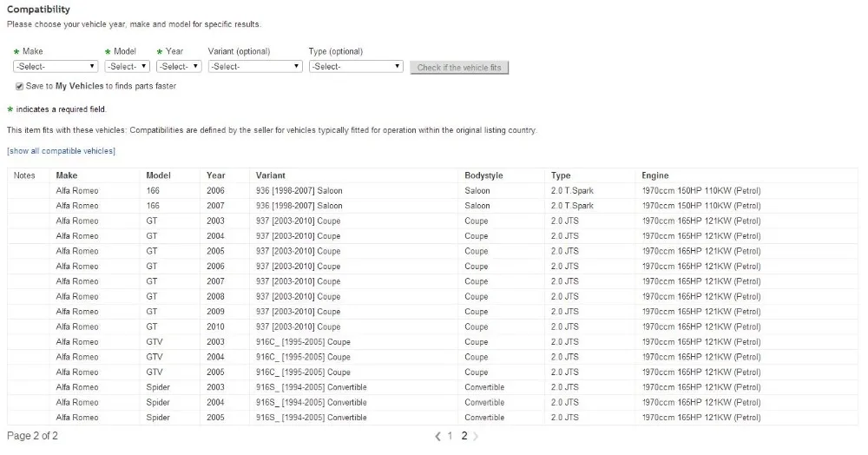
Task: Select year 2006 in the 166 row
Action: tap(216, 190)
